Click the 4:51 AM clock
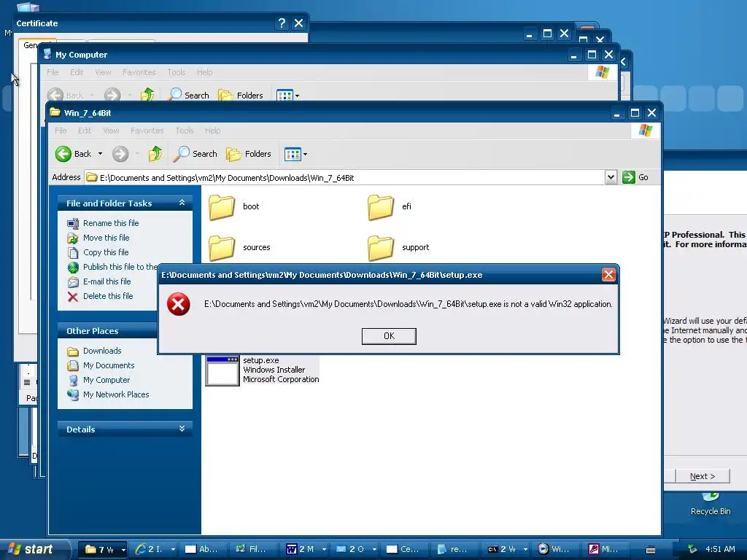747x560 pixels. (x=720, y=549)
